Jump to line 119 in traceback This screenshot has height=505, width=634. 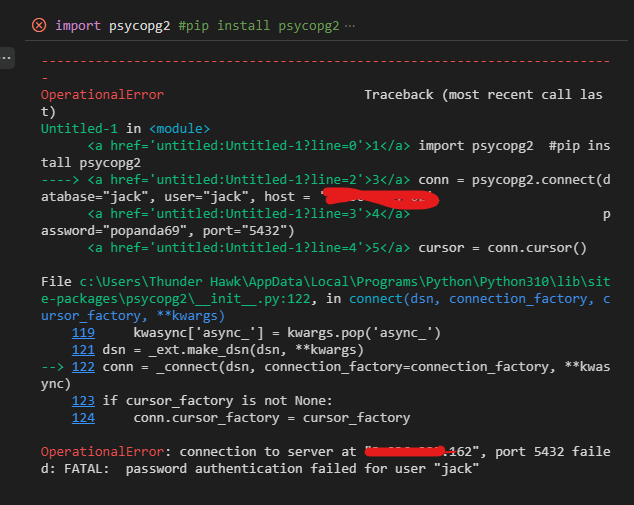(x=84, y=332)
